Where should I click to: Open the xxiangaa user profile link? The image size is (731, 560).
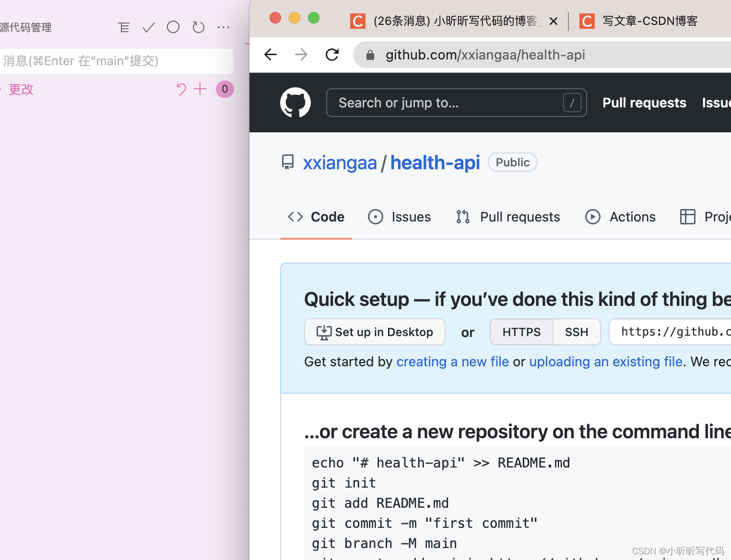click(340, 163)
